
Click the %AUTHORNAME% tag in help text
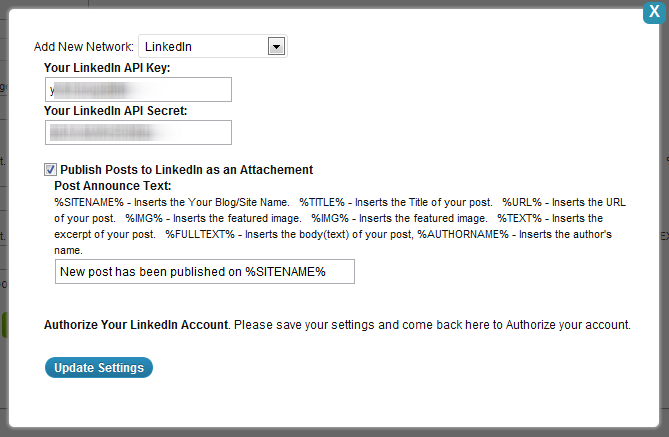[463, 234]
